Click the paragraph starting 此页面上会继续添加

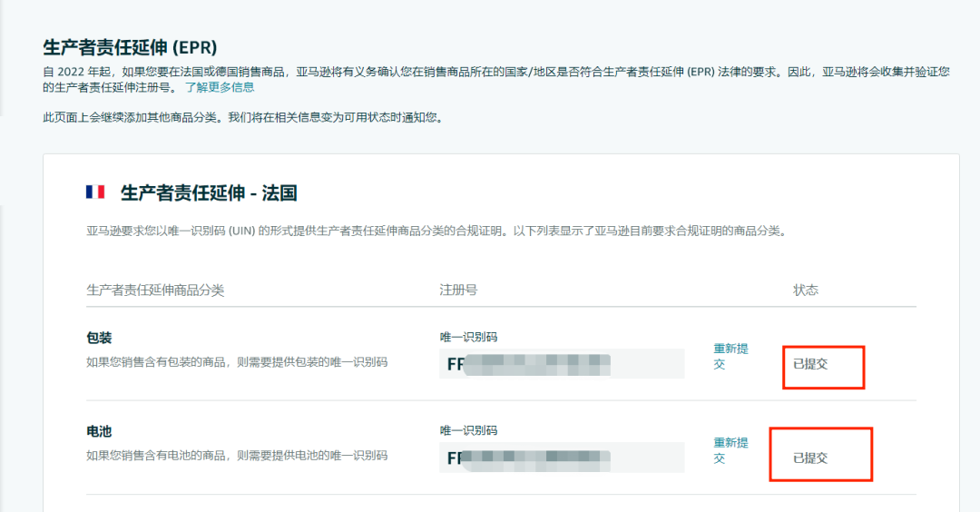(244, 117)
